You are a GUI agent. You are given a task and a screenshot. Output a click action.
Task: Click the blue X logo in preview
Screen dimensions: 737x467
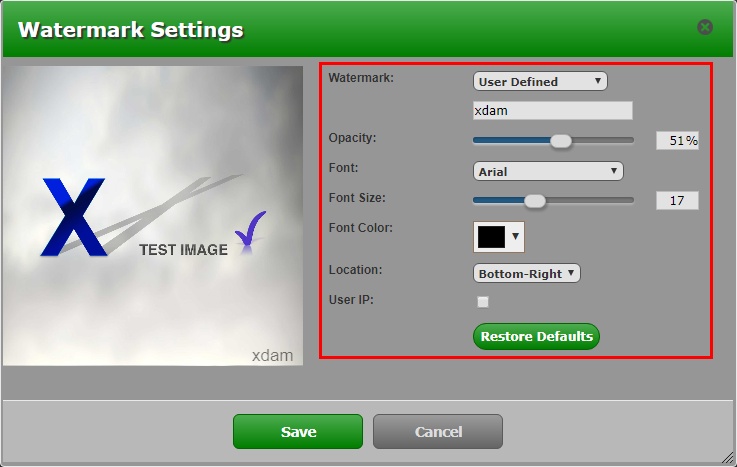tap(73, 216)
